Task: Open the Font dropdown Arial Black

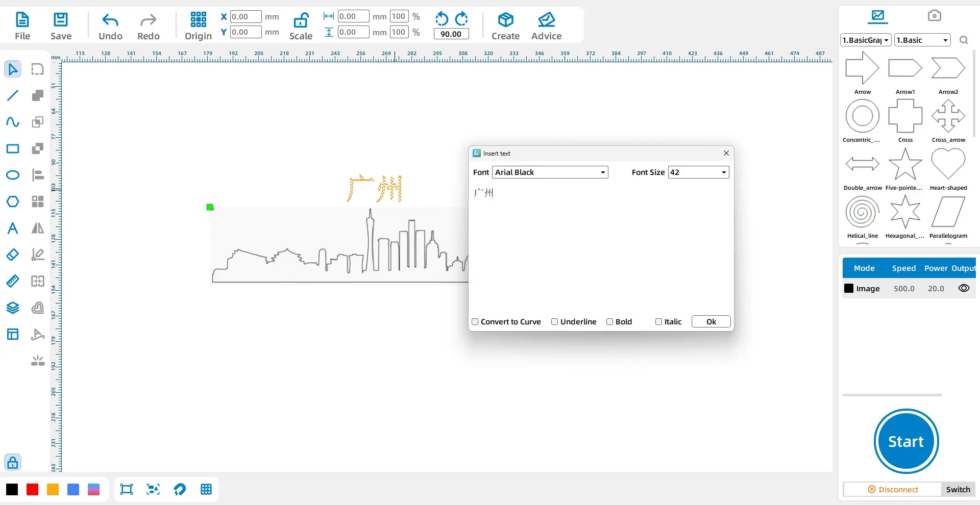Action: pos(550,172)
